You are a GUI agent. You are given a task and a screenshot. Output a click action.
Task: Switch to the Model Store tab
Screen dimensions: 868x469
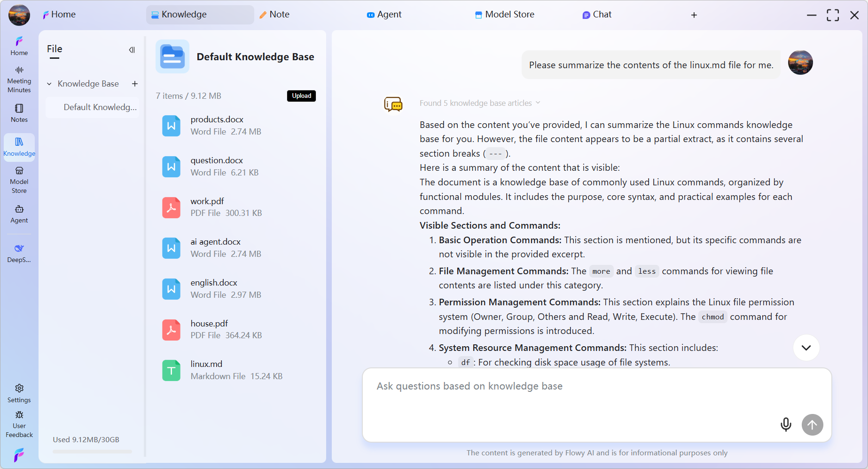click(504, 15)
